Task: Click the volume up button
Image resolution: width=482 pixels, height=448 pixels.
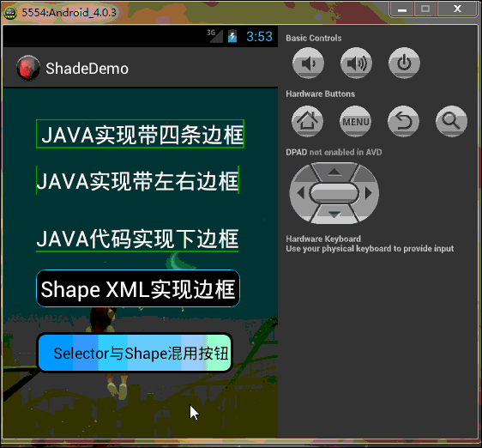Action: [356, 63]
